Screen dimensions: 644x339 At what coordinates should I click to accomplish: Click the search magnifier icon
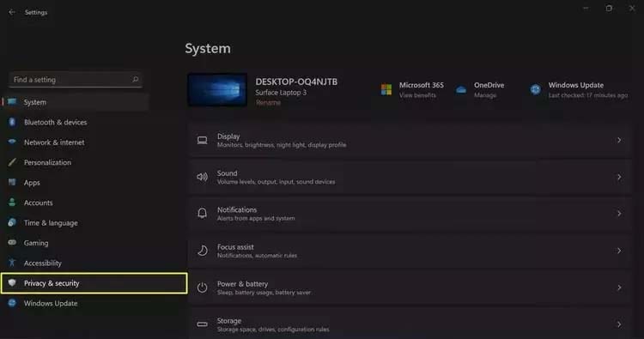pyautogui.click(x=135, y=79)
